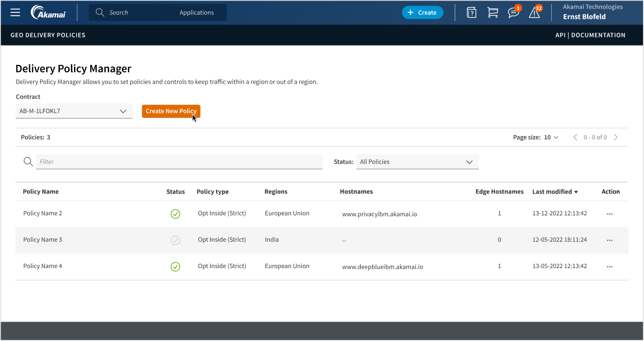Click the grey status check for Policy Name 3
The height and width of the screenshot is (341, 644).
tap(175, 240)
